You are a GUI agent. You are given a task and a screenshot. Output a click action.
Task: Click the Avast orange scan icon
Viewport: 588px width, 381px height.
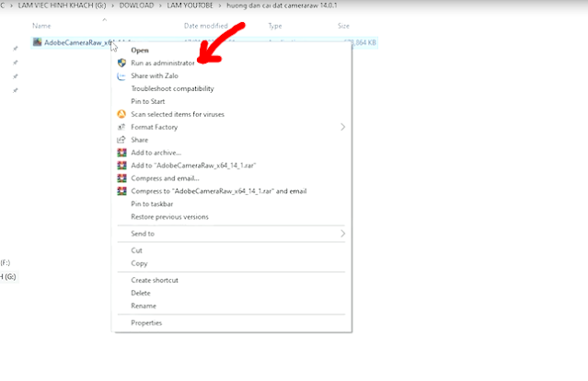[x=121, y=114]
